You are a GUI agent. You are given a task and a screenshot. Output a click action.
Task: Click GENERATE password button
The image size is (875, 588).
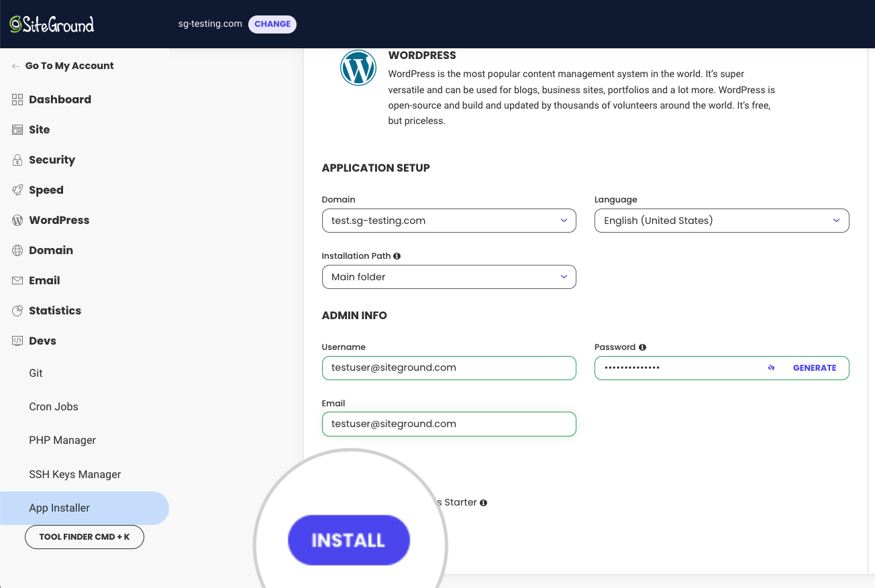click(x=815, y=368)
